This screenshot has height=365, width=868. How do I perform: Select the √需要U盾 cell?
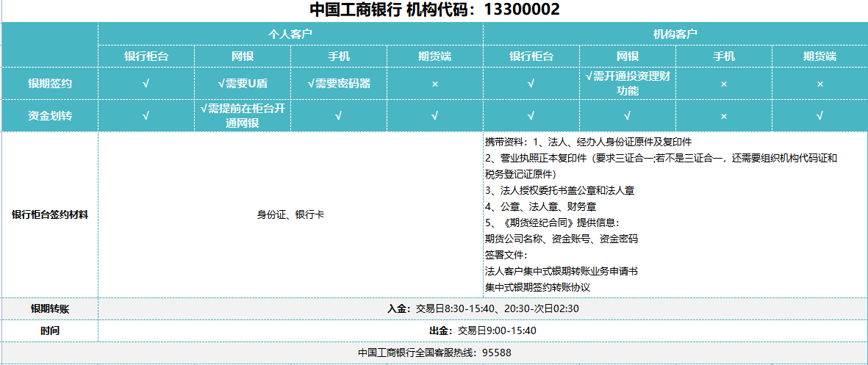[x=243, y=84]
